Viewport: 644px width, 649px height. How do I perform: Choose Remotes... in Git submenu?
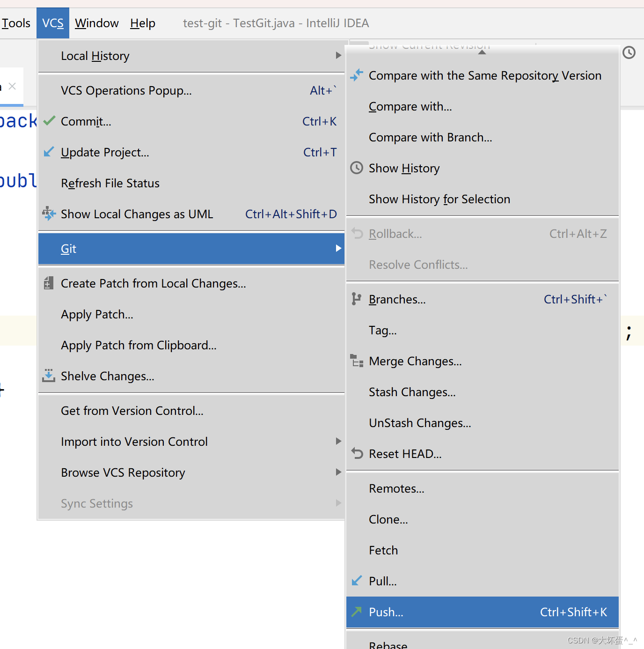[483, 488]
